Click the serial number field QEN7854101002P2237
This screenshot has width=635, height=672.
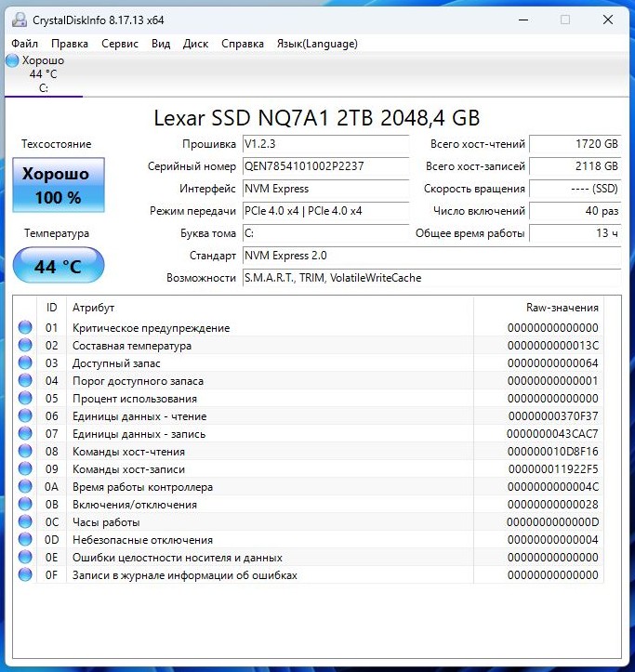(x=325, y=166)
